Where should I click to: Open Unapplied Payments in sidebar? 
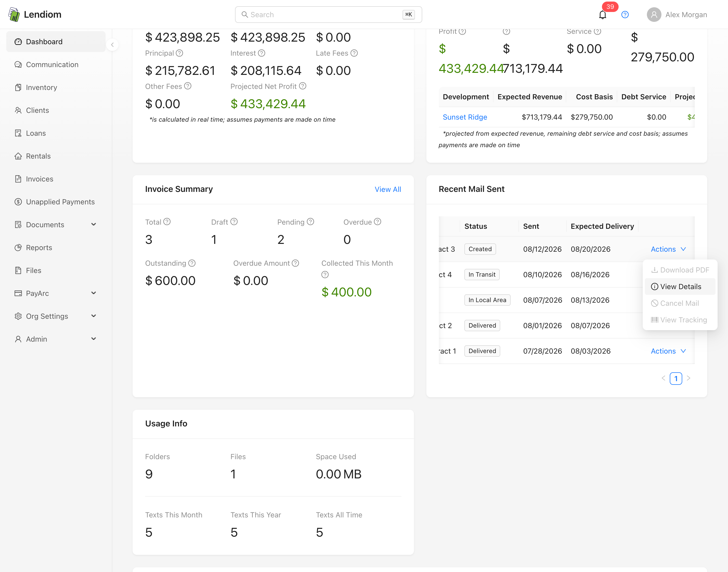pos(56,202)
